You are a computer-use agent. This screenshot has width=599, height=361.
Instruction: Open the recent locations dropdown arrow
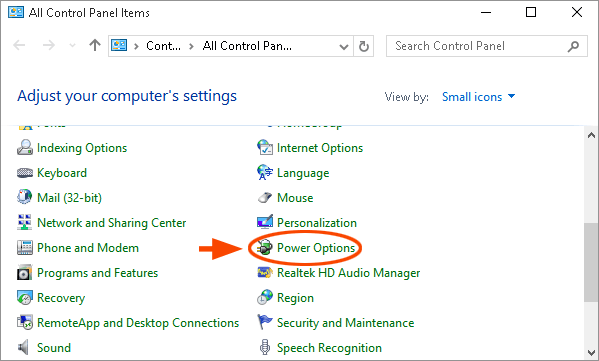point(72,46)
